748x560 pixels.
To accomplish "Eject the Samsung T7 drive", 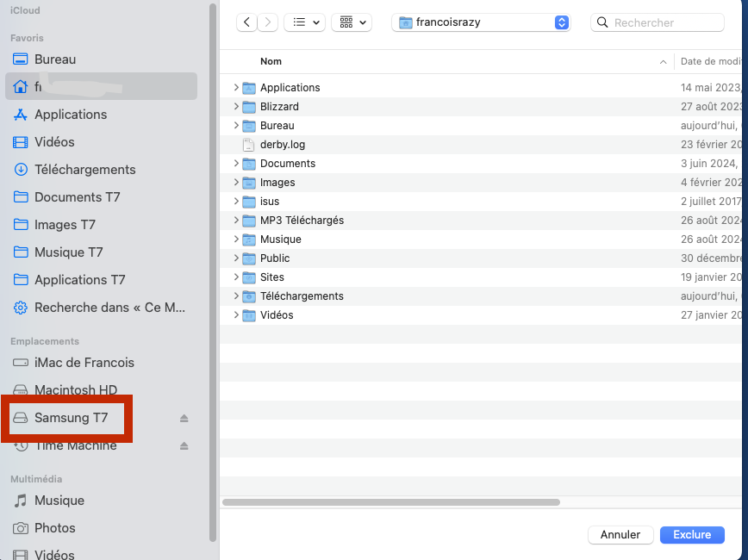I will pos(184,419).
